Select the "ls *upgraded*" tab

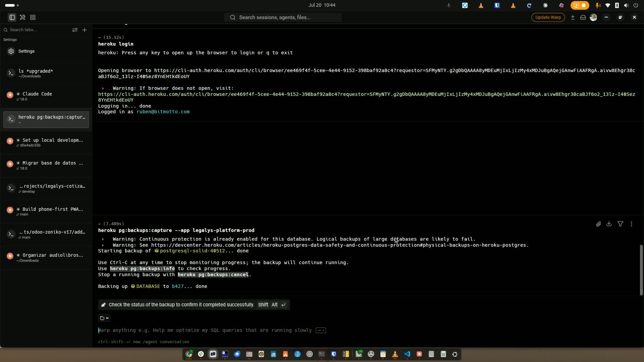pyautogui.click(x=46, y=73)
